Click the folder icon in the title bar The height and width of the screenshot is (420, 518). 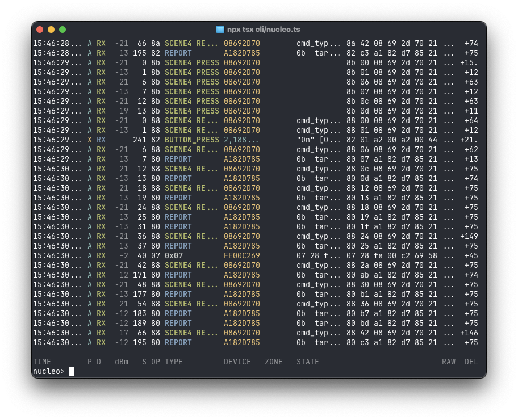pyautogui.click(x=220, y=30)
